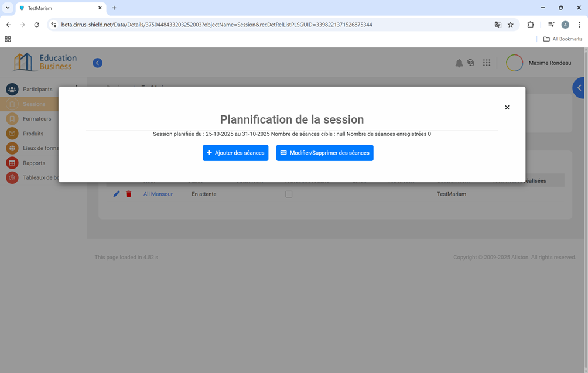Click the notification bell icon
Viewport: 588px width, 373px height.
coord(459,63)
